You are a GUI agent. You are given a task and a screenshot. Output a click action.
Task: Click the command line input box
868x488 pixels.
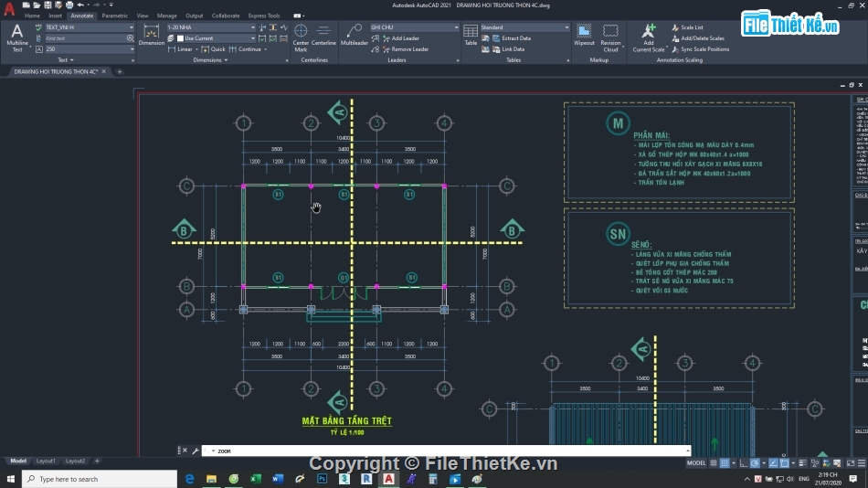click(x=446, y=451)
